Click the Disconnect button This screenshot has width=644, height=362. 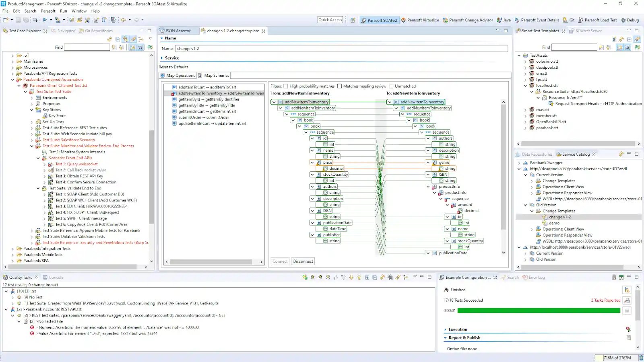coord(303,261)
